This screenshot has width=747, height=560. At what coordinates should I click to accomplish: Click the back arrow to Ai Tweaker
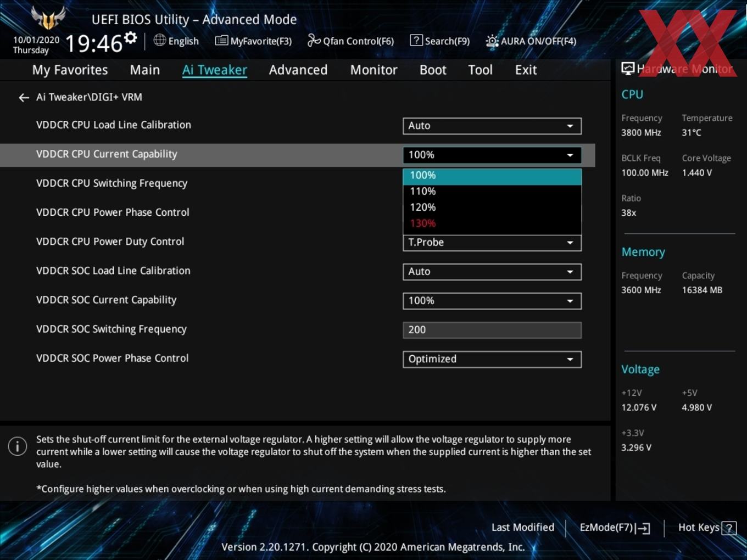coord(24,98)
